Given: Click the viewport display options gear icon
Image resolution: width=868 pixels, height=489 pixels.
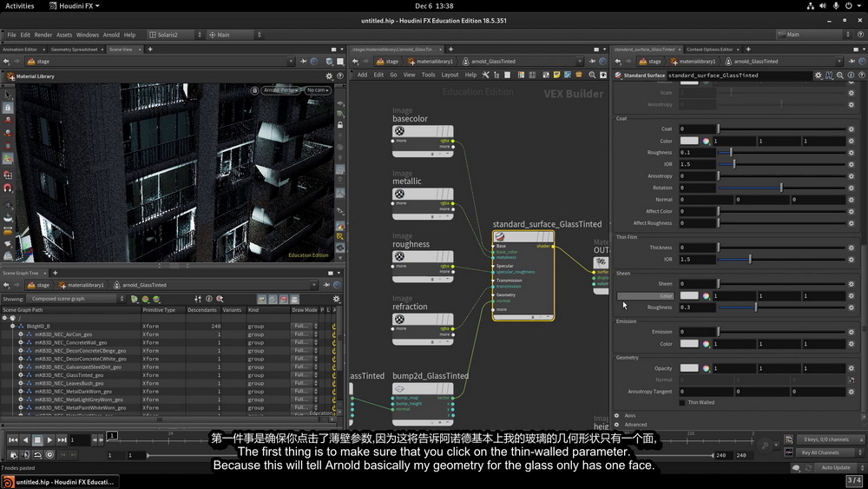Looking at the screenshot, I should click(329, 76).
